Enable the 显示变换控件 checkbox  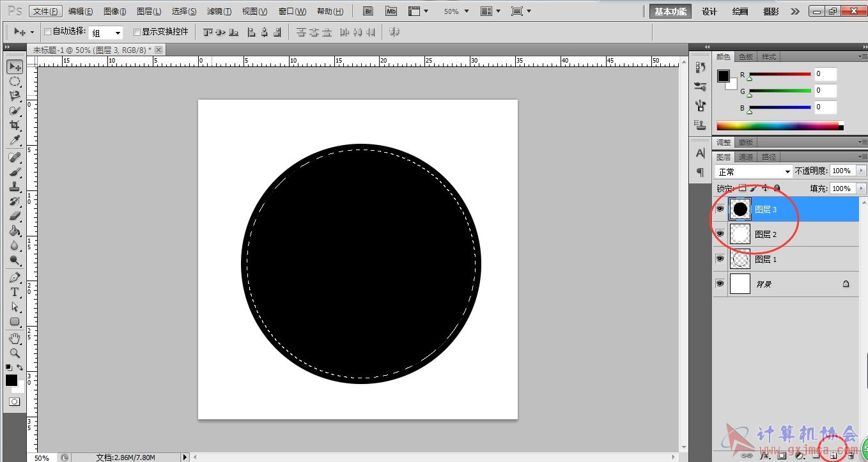137,32
